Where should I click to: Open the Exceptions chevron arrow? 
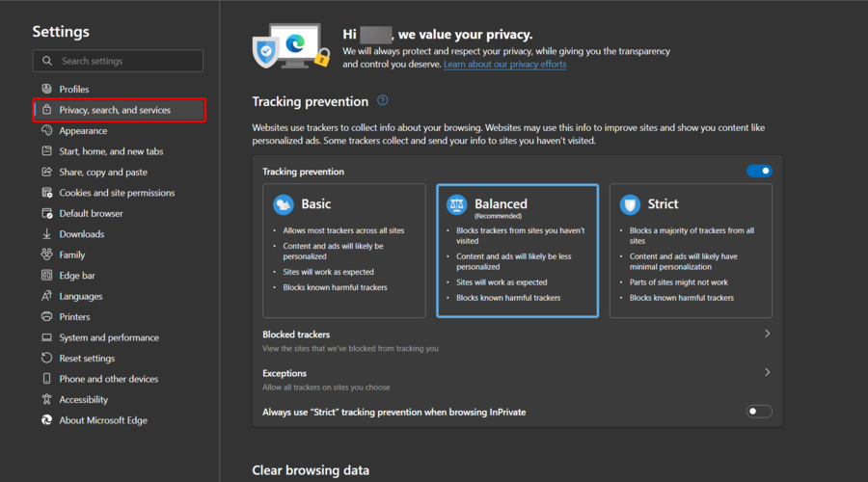point(767,372)
